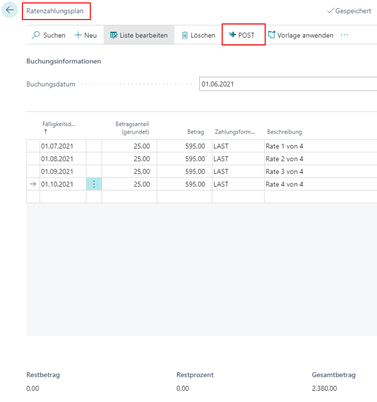Click the Gesamtbetrag value 2,380.00
Viewport: 377px width, 402px height.
324,388
